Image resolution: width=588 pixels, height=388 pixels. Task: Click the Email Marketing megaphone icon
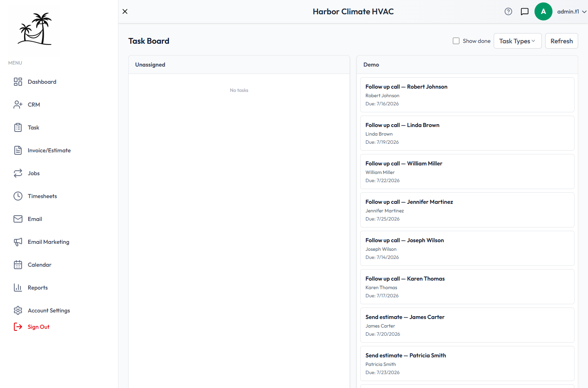pos(18,242)
